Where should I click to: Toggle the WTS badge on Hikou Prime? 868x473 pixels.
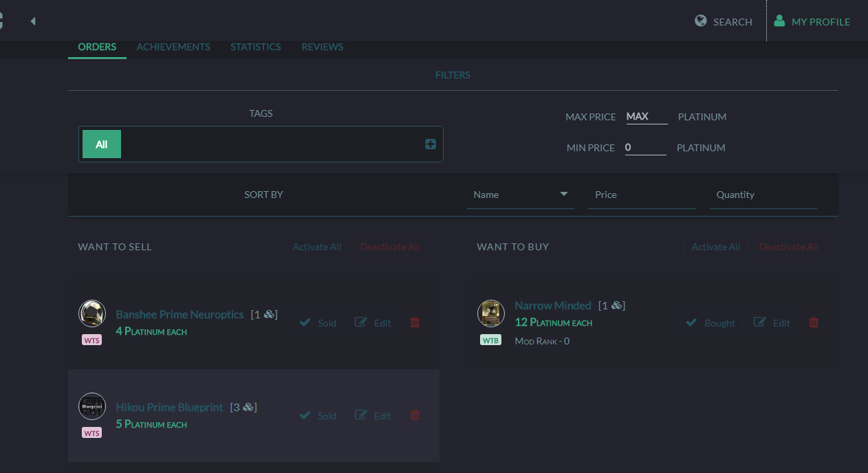[x=91, y=432]
